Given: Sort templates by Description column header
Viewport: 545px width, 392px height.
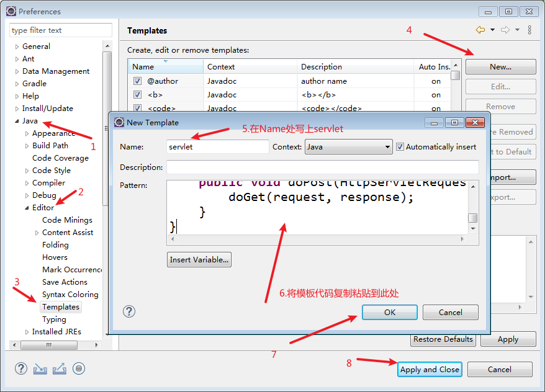Looking at the screenshot, I should pyautogui.click(x=355, y=66).
